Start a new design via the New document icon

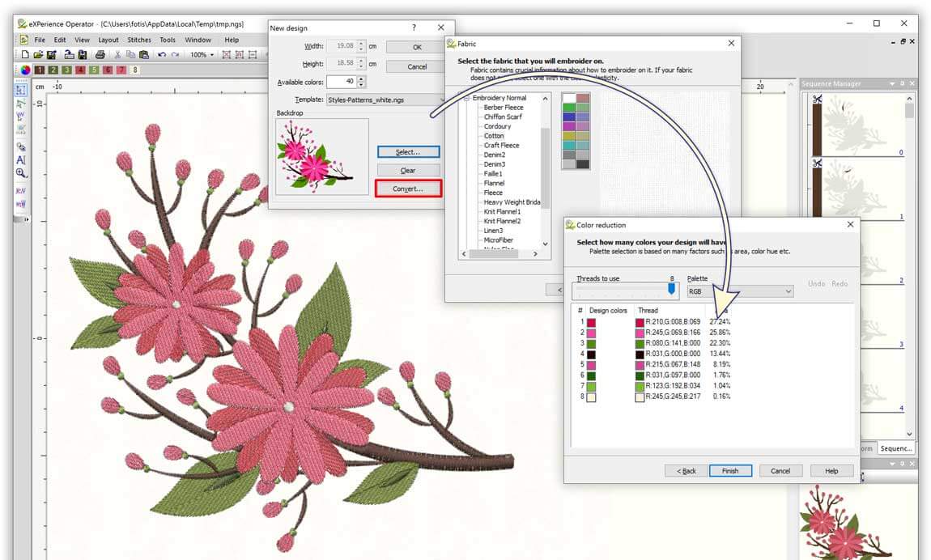25,55
